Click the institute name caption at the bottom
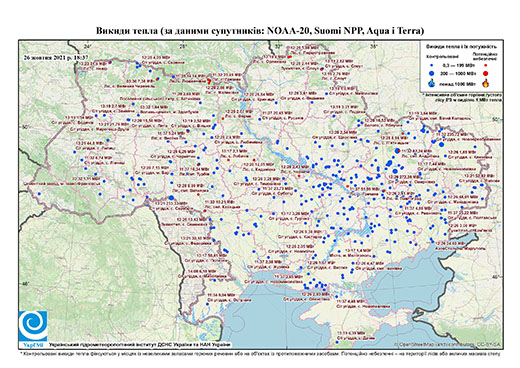The height and width of the screenshot is (368, 520). point(140,344)
